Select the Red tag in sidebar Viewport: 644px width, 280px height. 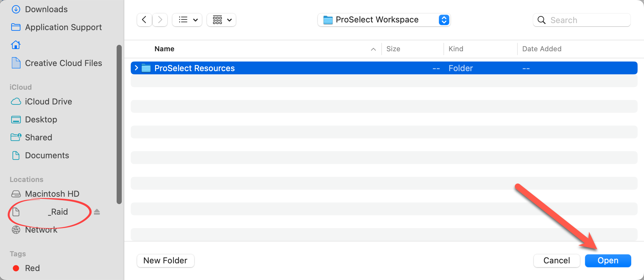(32, 268)
